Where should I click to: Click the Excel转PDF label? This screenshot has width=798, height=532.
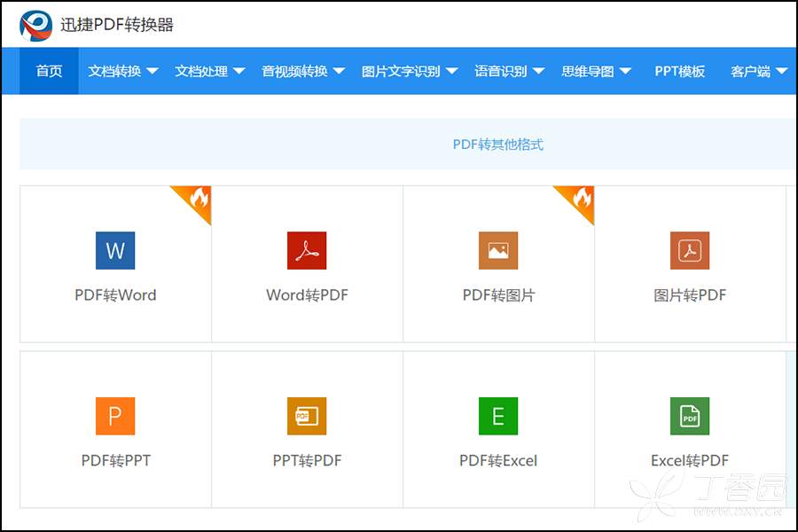[690, 461]
